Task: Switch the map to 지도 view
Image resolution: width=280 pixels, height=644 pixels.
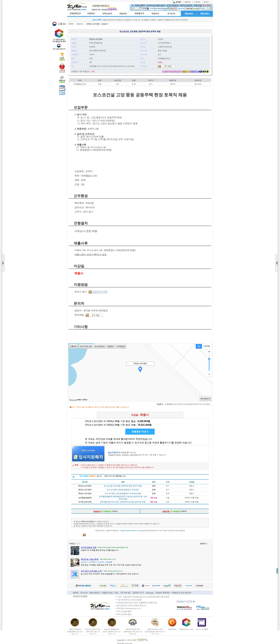Action: pos(199,346)
